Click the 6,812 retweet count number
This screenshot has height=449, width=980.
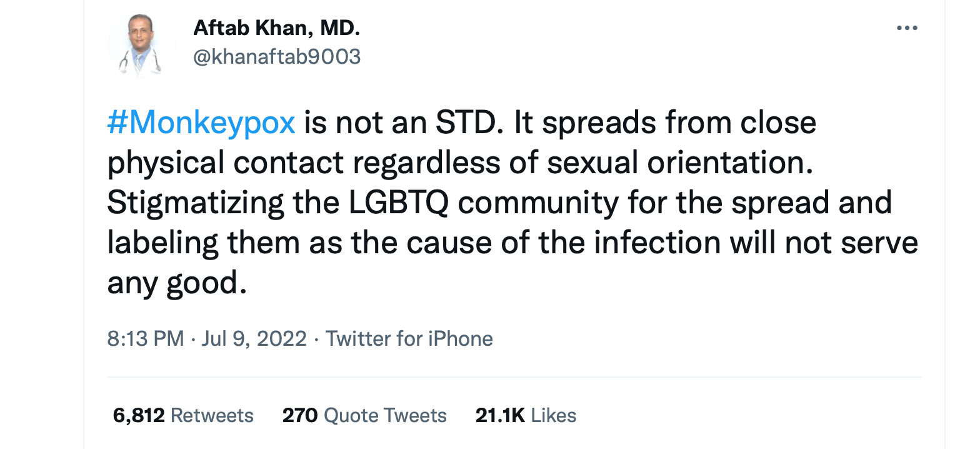click(139, 415)
